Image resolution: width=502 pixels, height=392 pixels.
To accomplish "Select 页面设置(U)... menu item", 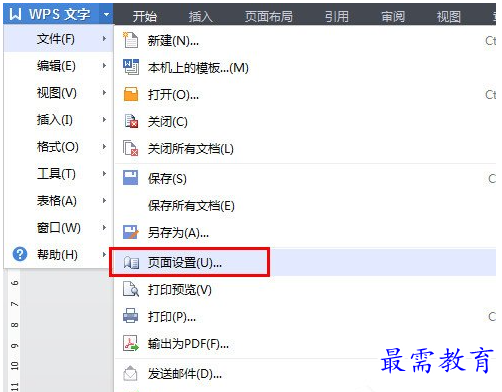I will [305, 263].
